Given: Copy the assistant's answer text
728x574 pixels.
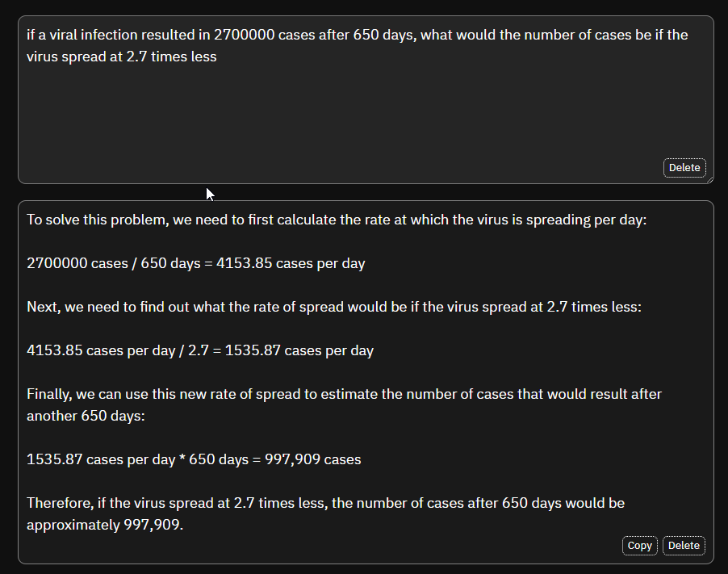Looking at the screenshot, I should (x=639, y=545).
